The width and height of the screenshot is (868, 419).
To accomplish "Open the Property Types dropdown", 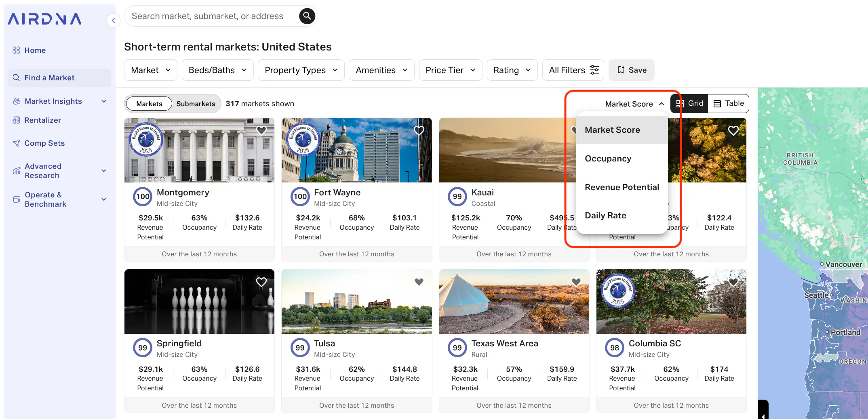I will point(301,70).
